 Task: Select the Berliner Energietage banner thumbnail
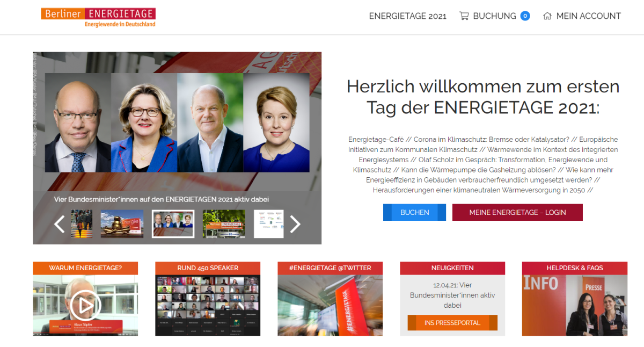pos(224,224)
